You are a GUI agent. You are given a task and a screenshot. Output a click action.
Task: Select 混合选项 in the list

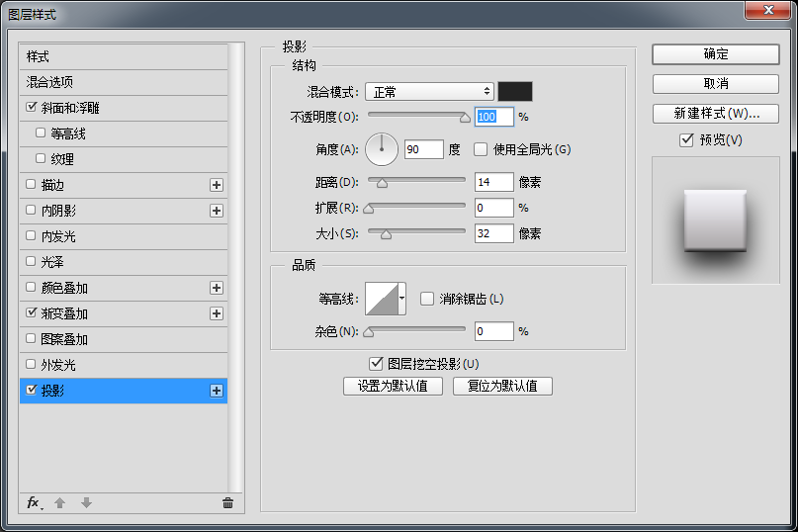click(124, 82)
